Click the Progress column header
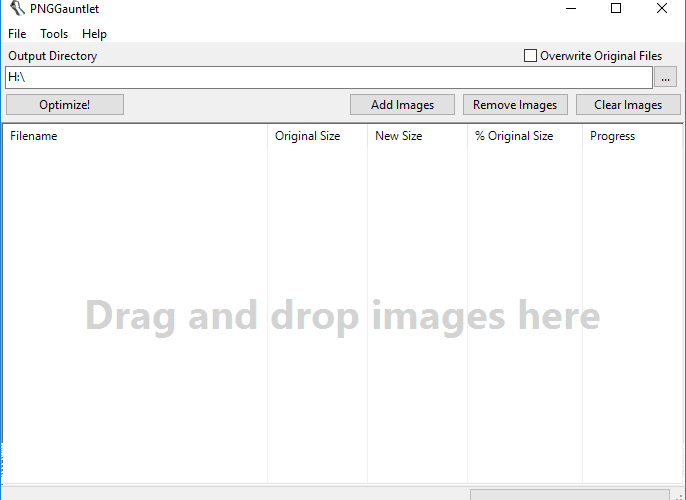This screenshot has height=500, width=686. (x=632, y=136)
